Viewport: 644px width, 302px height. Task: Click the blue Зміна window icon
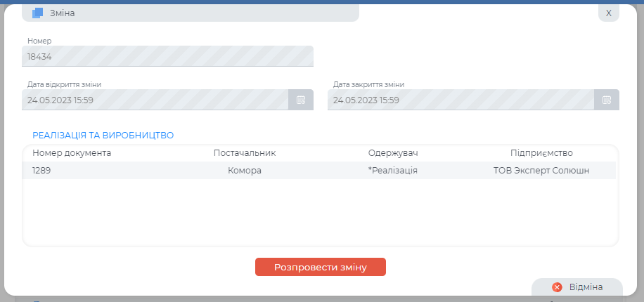coord(38,13)
